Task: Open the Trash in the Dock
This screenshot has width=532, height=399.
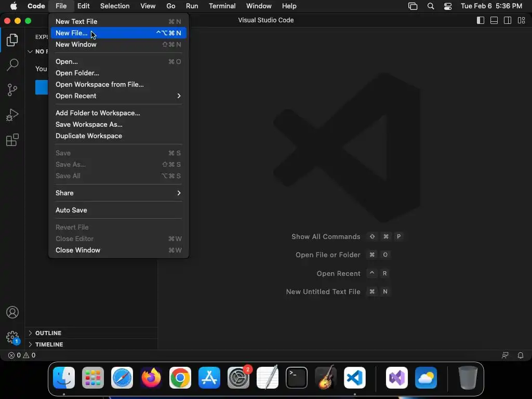Action: pos(468,378)
